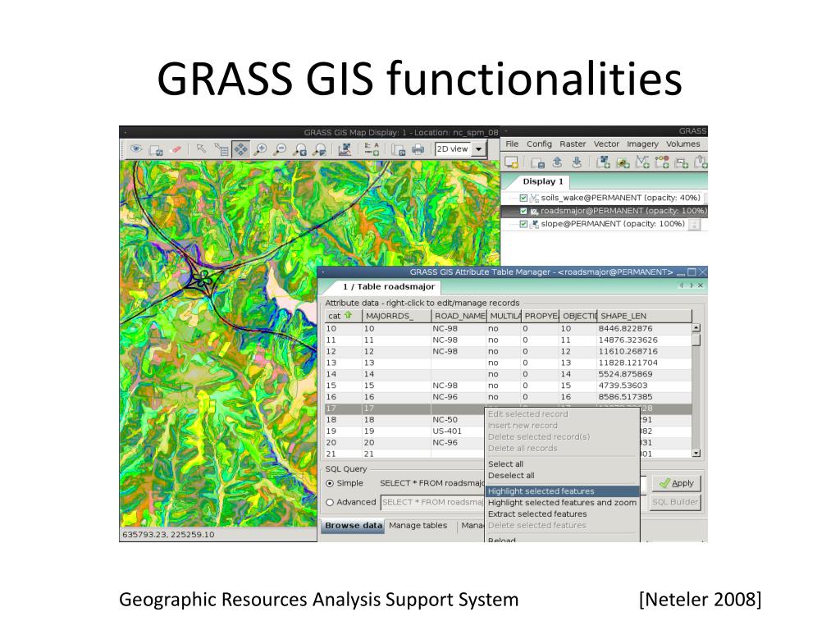Select the Pan tool
This screenshot has height=630, width=840.
240,149
